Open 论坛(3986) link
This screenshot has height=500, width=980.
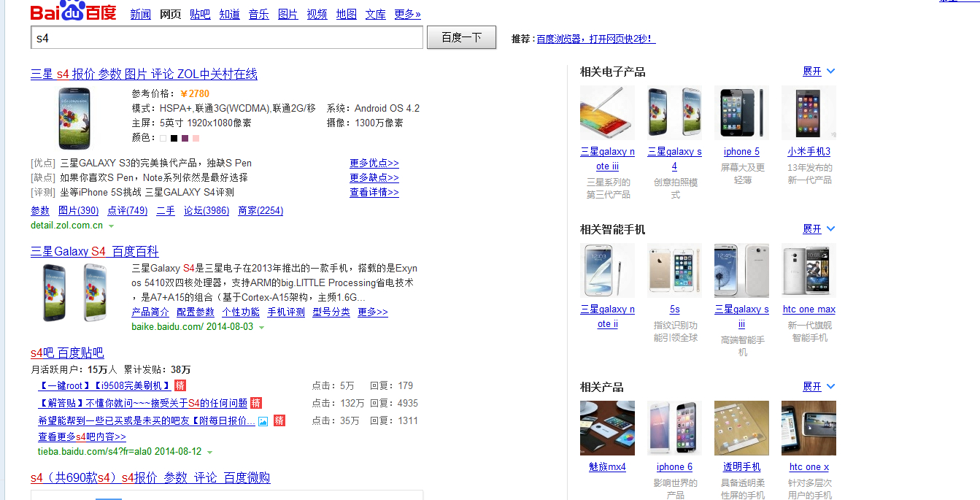pos(207,210)
